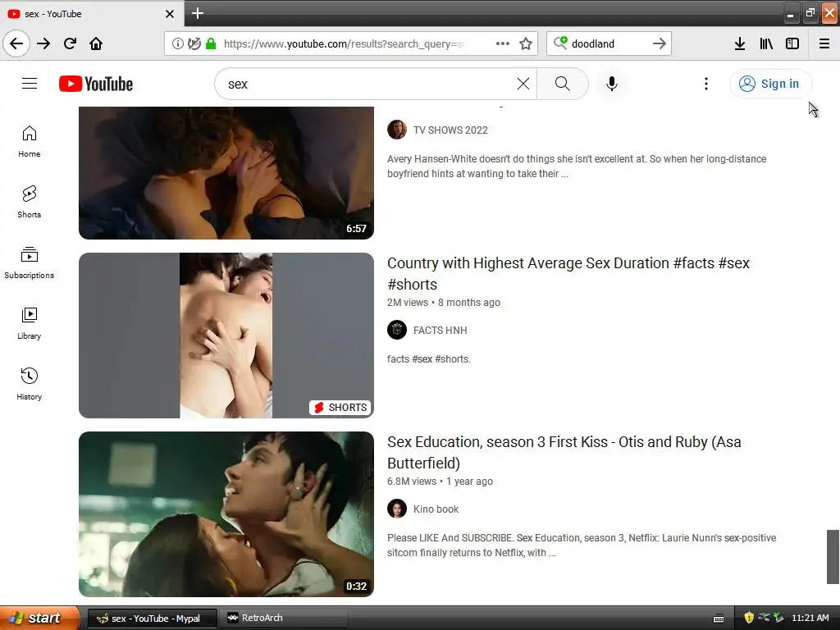Open TV SHOWS 2022 channel avatar

(x=397, y=130)
